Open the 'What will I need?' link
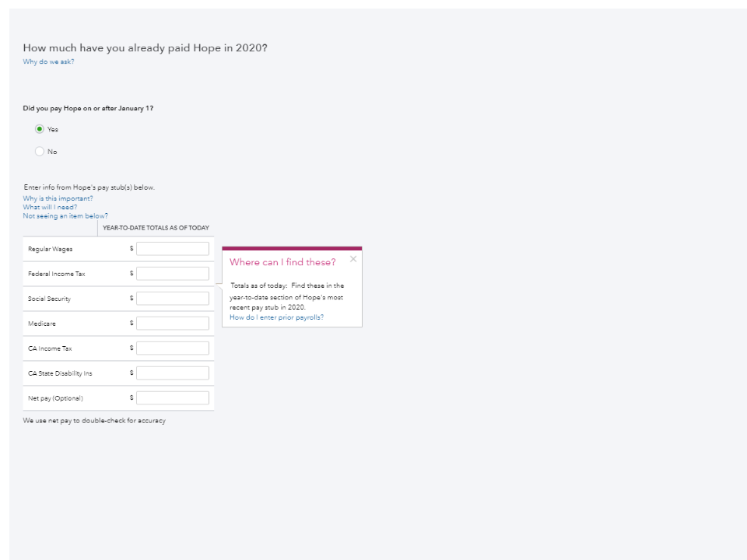This screenshot has width=747, height=560. click(x=50, y=208)
